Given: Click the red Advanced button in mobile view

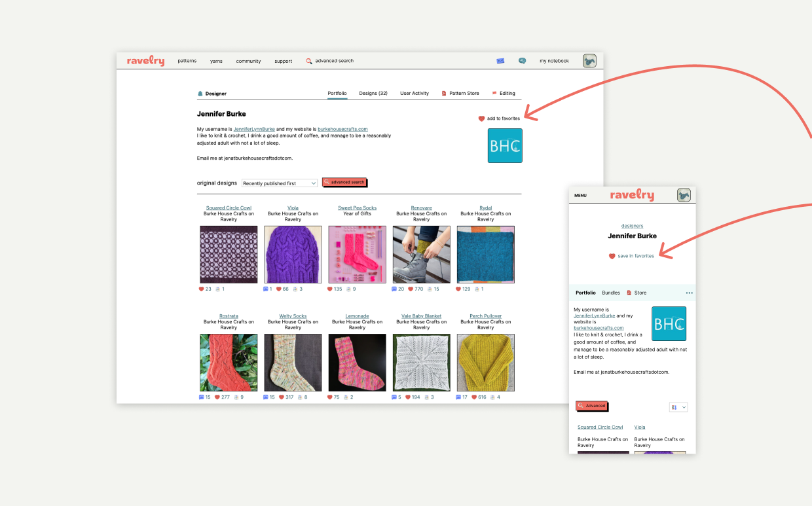Looking at the screenshot, I should point(591,406).
